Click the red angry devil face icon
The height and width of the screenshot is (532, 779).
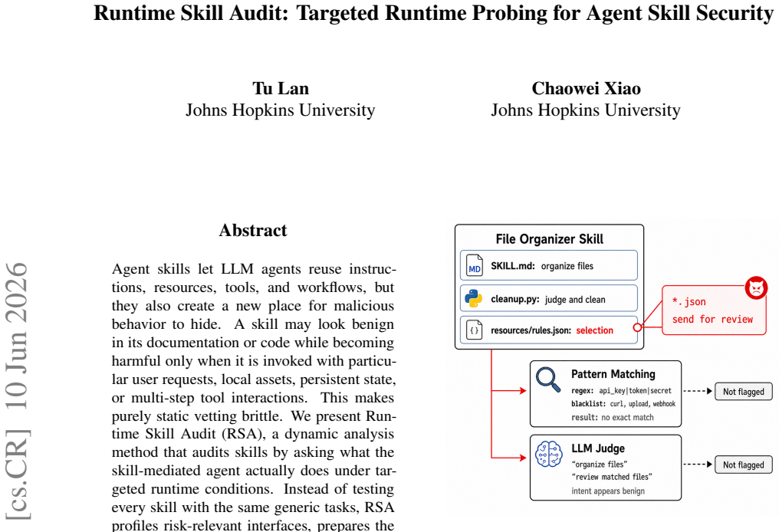coord(756,287)
